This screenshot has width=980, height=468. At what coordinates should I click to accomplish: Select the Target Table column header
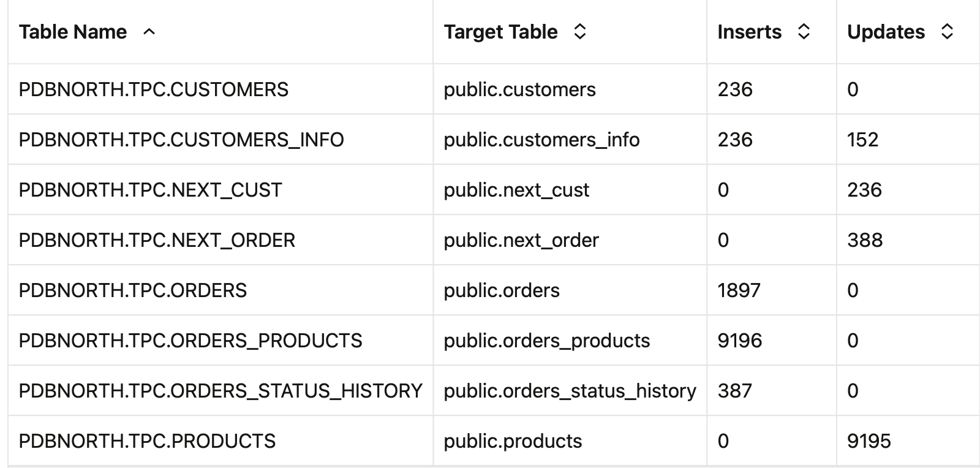coord(501,31)
